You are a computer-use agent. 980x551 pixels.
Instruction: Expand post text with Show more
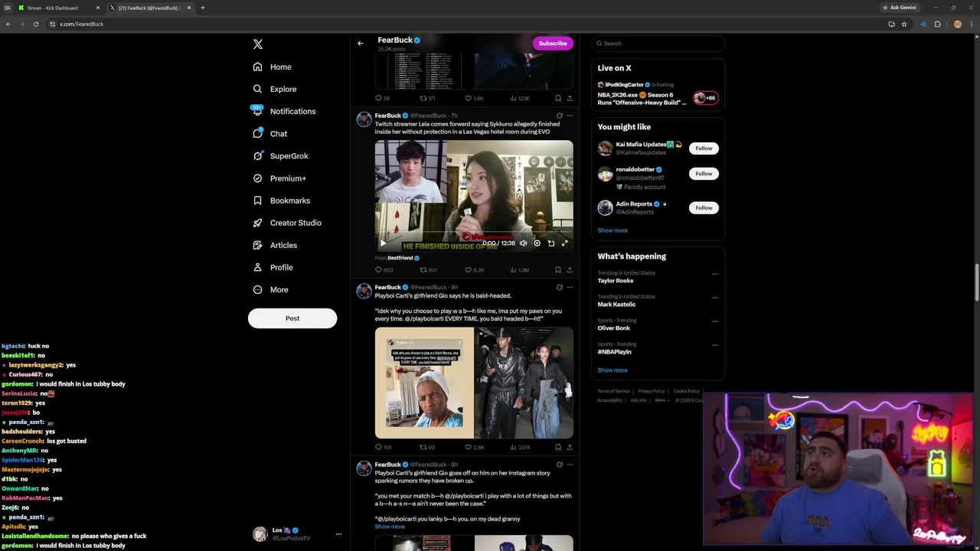390,527
